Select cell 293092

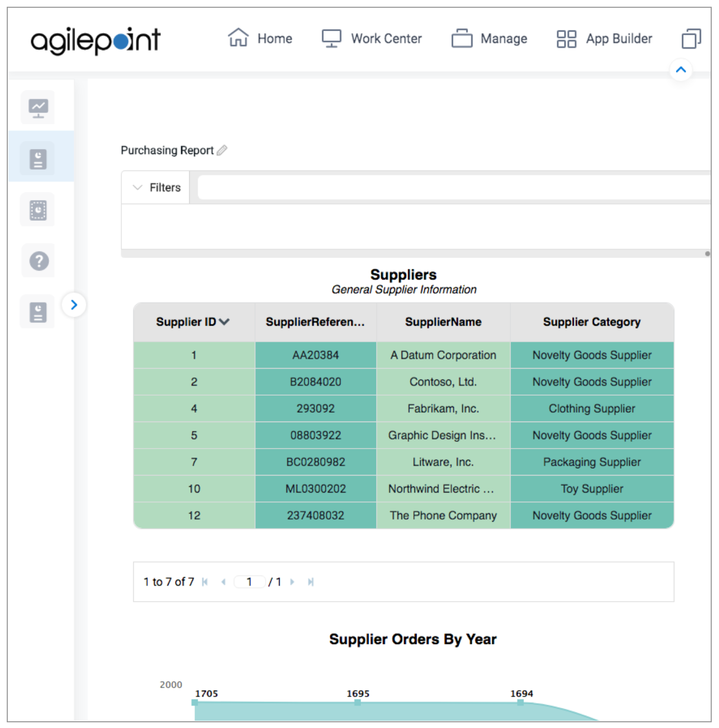(315, 409)
